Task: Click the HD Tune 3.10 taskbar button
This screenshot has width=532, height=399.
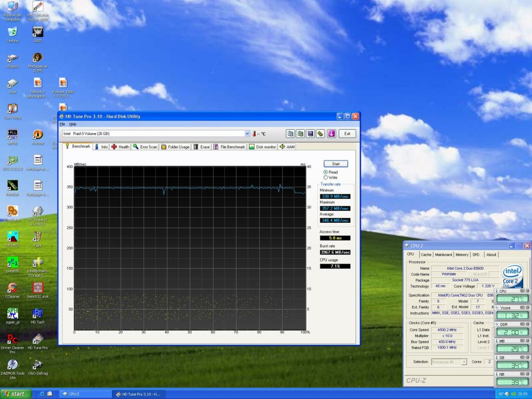Action: 138,394
